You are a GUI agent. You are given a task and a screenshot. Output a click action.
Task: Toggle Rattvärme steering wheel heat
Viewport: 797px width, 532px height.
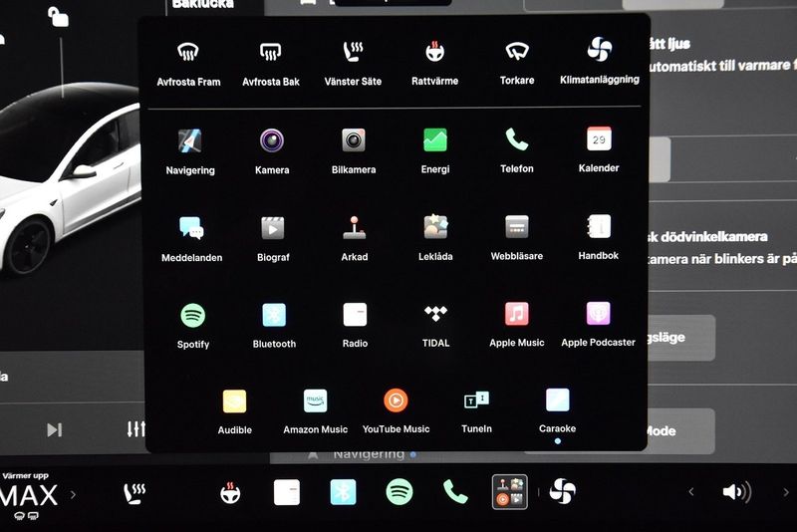(435, 63)
